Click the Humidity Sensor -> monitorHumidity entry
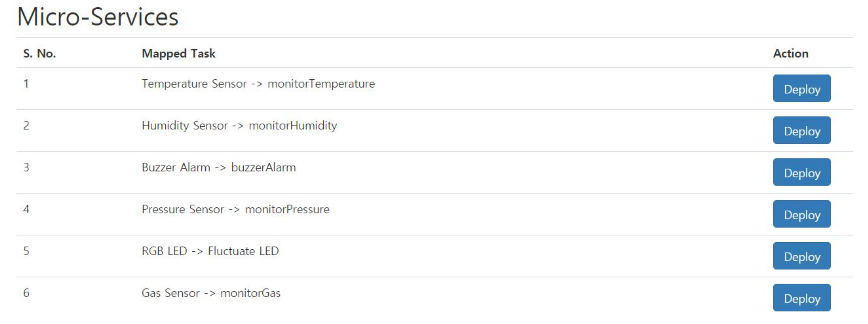This screenshot has width=868, height=324. click(x=239, y=126)
